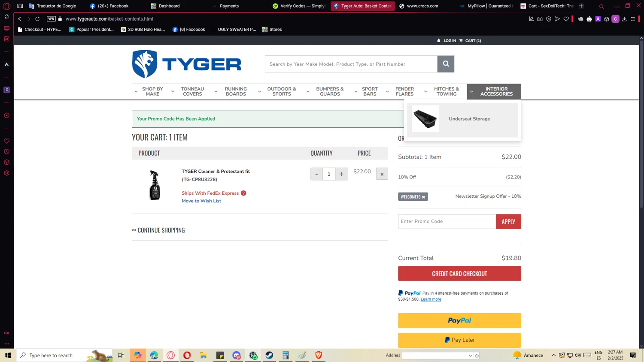
Task: Click the taskbar Address combo box
Action: (437, 356)
